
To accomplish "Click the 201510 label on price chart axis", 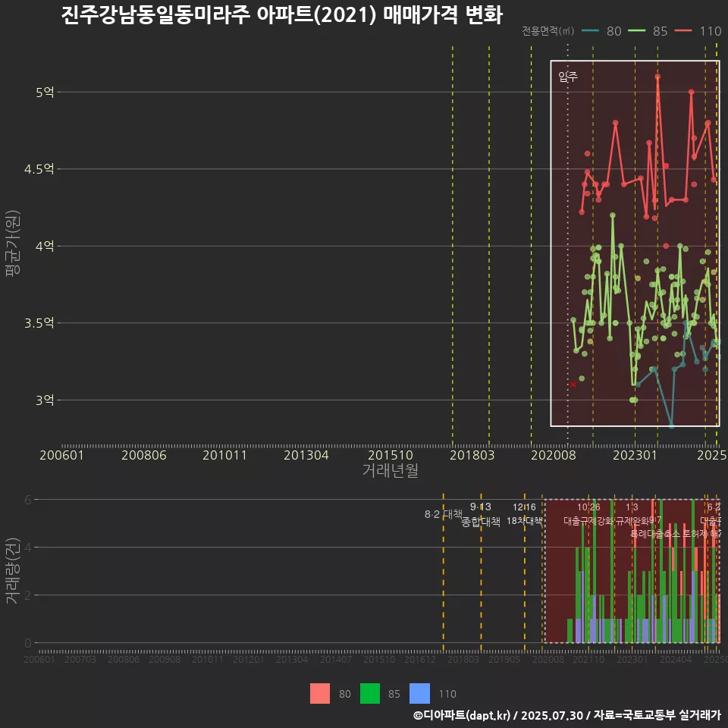I will [x=391, y=455].
